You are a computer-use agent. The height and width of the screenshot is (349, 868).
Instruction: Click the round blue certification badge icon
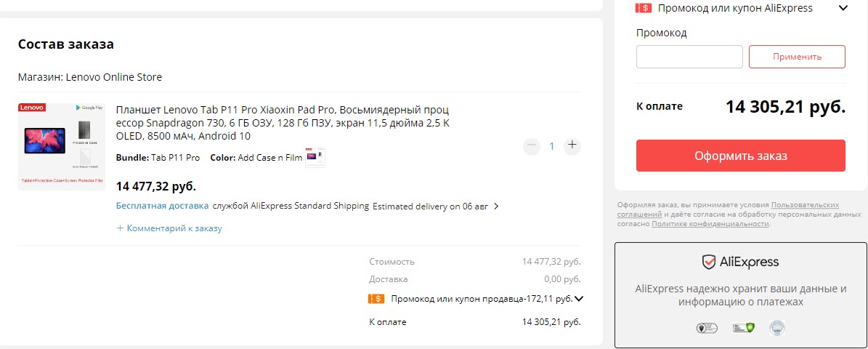click(777, 328)
